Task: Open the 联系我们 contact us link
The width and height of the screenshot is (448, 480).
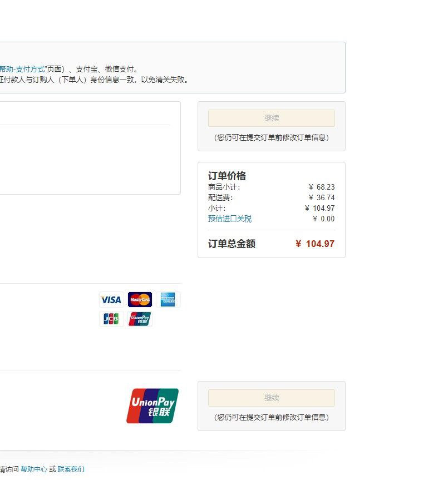Action: tap(72, 469)
